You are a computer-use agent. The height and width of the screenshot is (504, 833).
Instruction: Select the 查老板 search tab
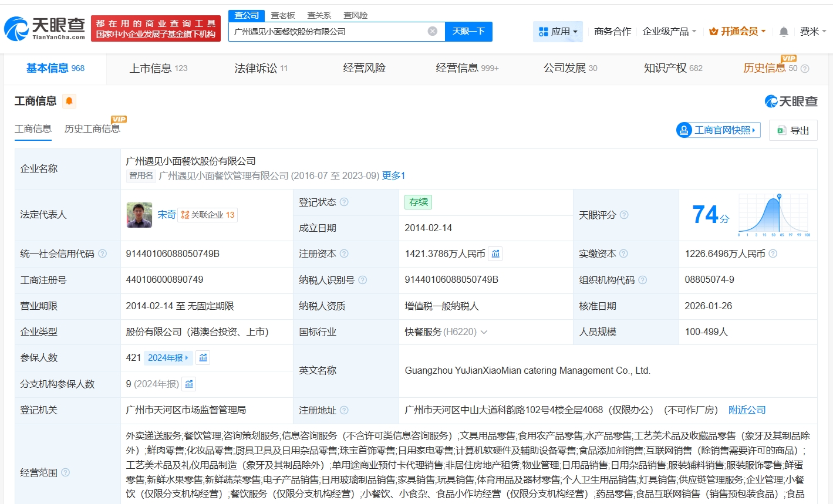point(283,15)
